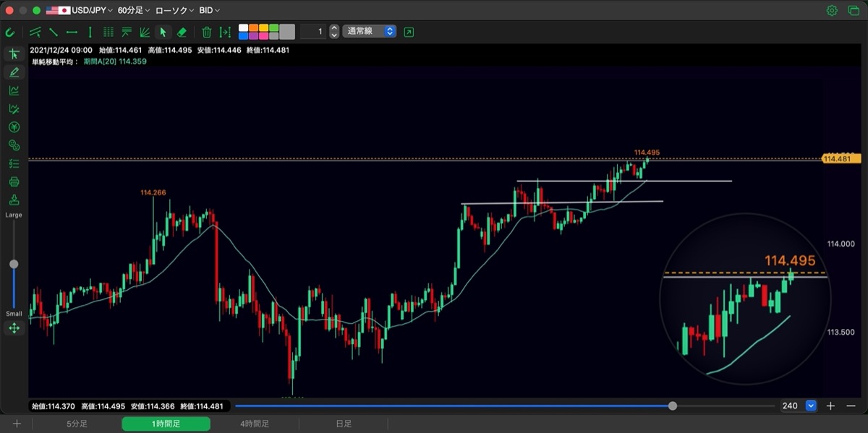The image size is (868, 433).
Task: Open the USD/JPY currency pair dropdown
Action: (x=80, y=10)
